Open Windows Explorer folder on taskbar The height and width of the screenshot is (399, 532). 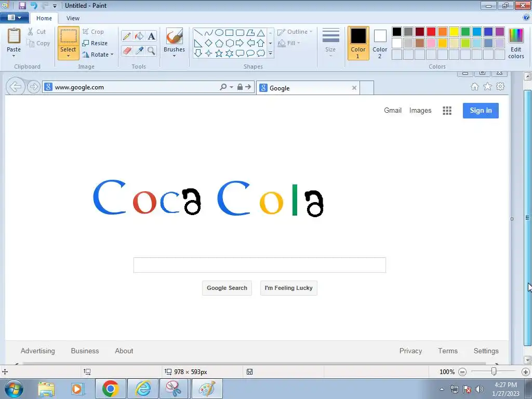pyautogui.click(x=46, y=389)
